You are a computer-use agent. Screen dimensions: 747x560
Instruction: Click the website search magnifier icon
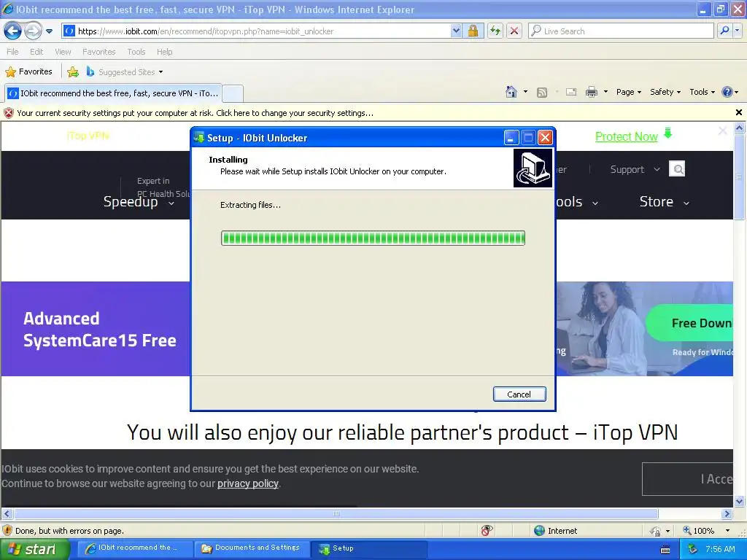(677, 169)
